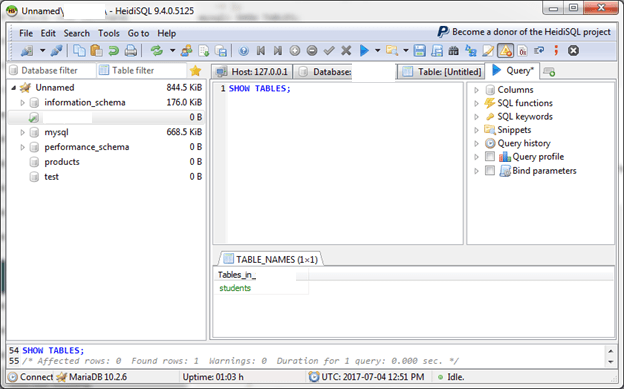The width and height of the screenshot is (624, 389).
Task: Select the products database
Action: click(62, 162)
